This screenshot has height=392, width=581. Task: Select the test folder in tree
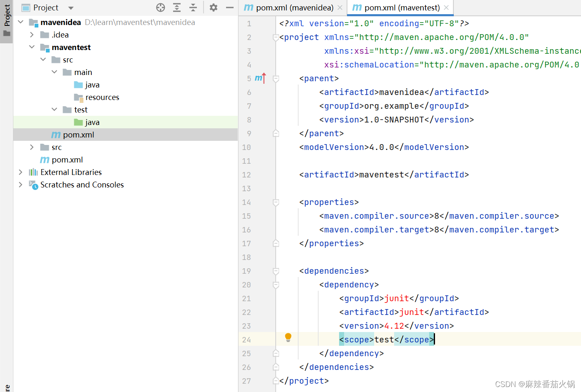click(81, 110)
